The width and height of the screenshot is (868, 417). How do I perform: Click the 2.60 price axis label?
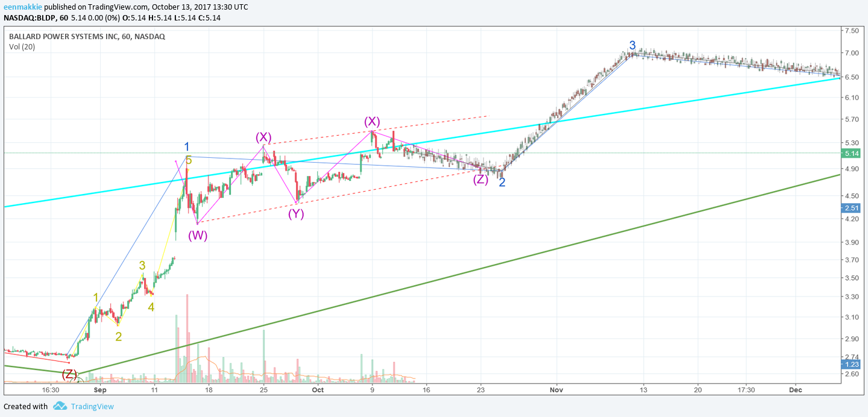click(x=852, y=374)
